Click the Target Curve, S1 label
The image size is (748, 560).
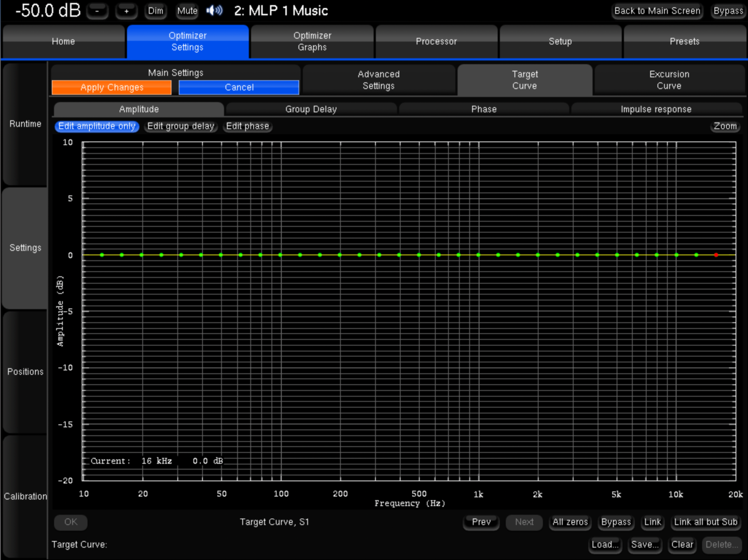pos(274,522)
